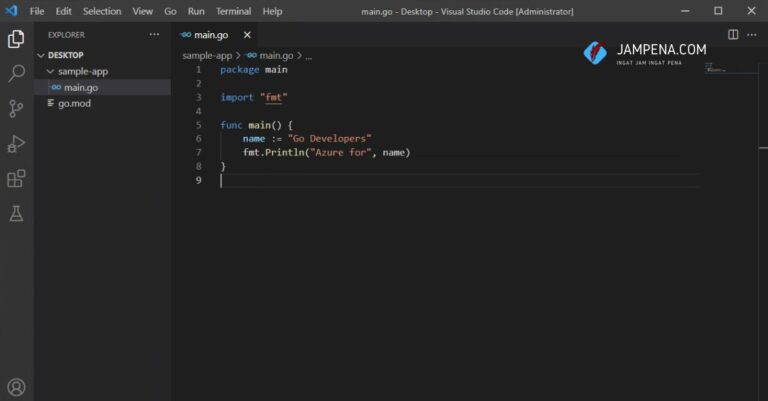Click the breadcrumb ellipsis symbol segment
This screenshot has width=768, height=401.
pos(309,56)
